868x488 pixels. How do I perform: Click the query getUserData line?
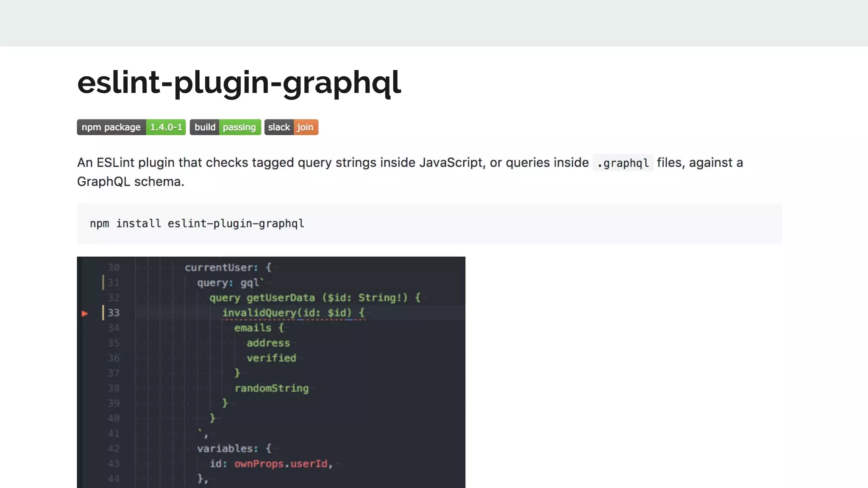[315, 298]
